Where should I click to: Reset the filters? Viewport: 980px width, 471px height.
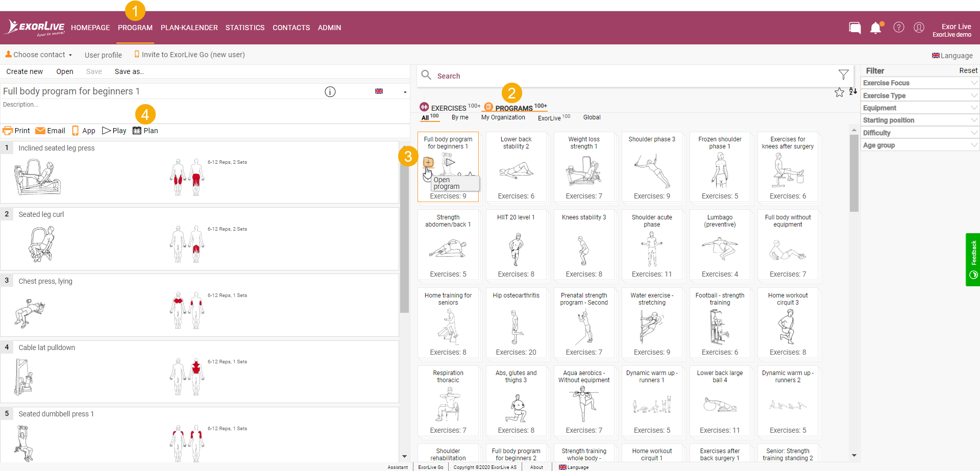pos(968,70)
